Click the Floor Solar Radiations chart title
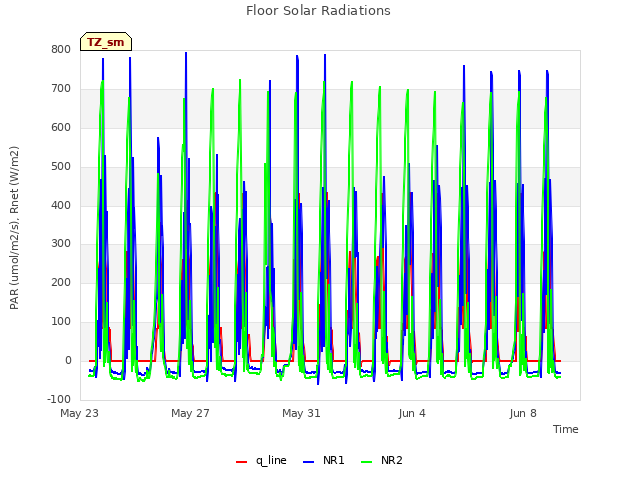640x480 pixels. coord(318,10)
